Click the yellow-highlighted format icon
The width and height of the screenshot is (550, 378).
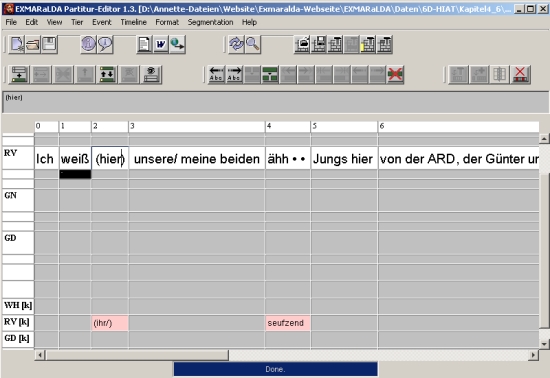point(368,45)
